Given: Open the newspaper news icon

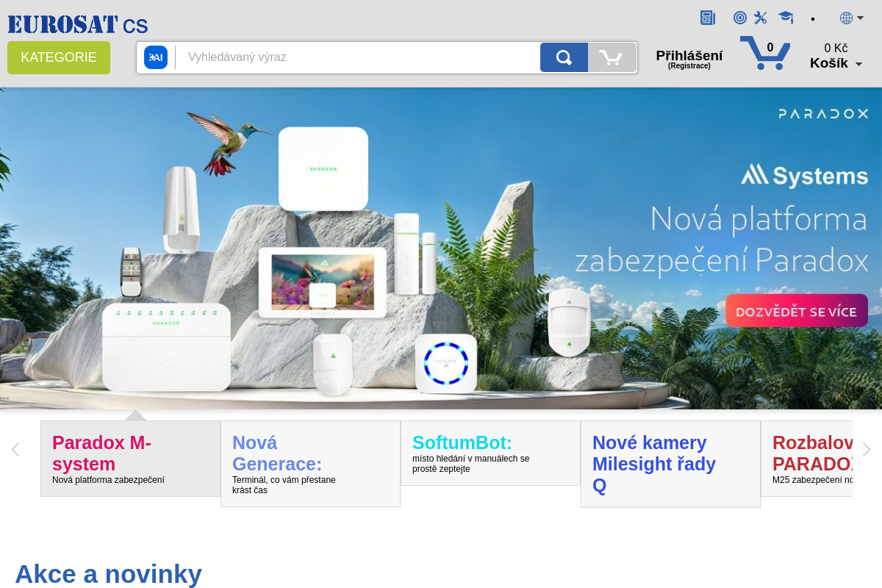Looking at the screenshot, I should [708, 18].
